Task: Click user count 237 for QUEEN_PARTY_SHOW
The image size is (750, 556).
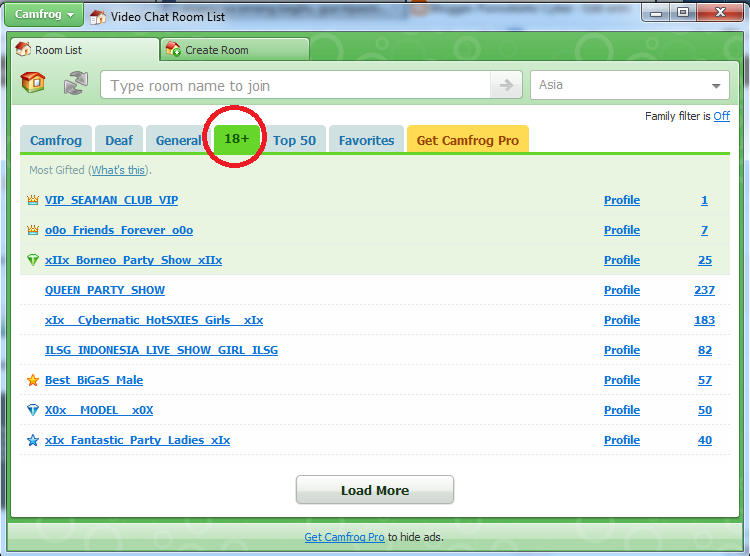Action: [x=705, y=290]
